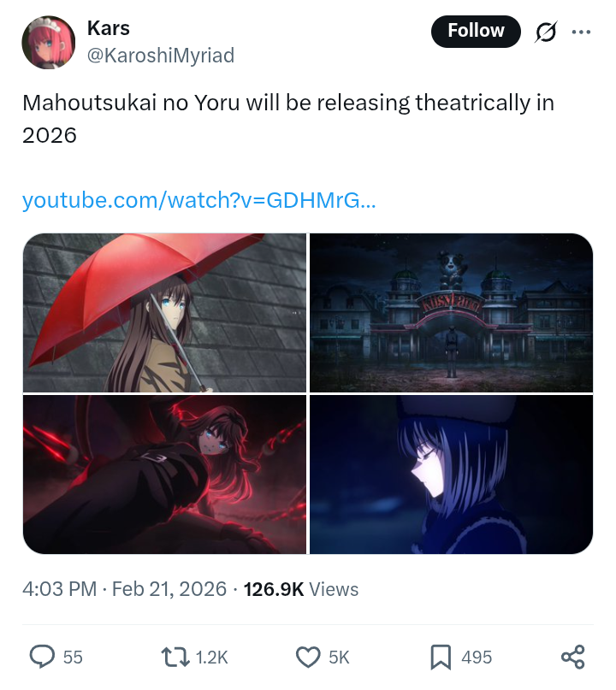Click the 126.9K Views count
The image size is (616, 690).
pyautogui.click(x=301, y=589)
